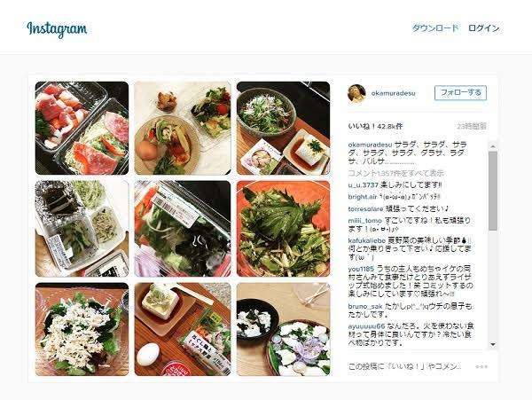Open commenter u_u.3737 profile
532x400 pixels.
363,185
